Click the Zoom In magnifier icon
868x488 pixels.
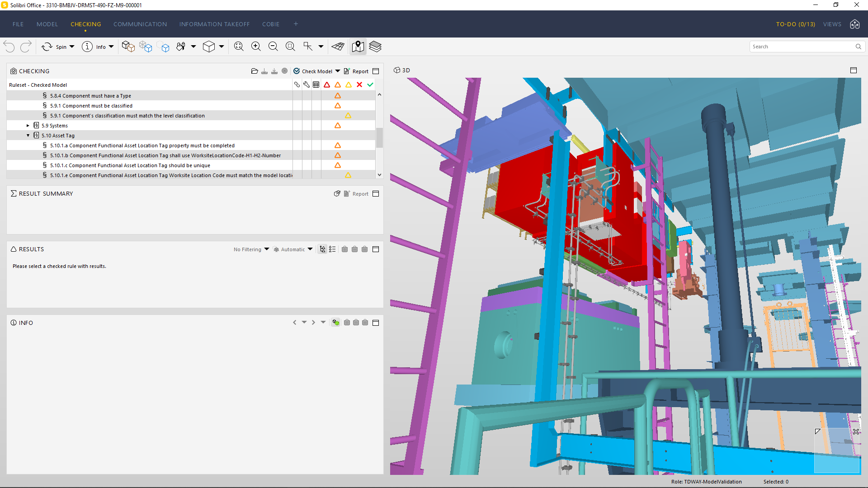point(256,47)
